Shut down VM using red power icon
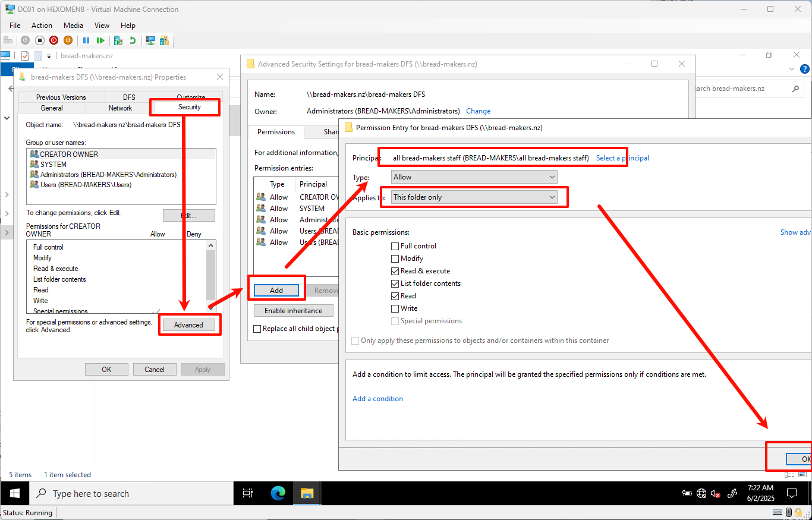812x520 pixels. click(x=53, y=40)
